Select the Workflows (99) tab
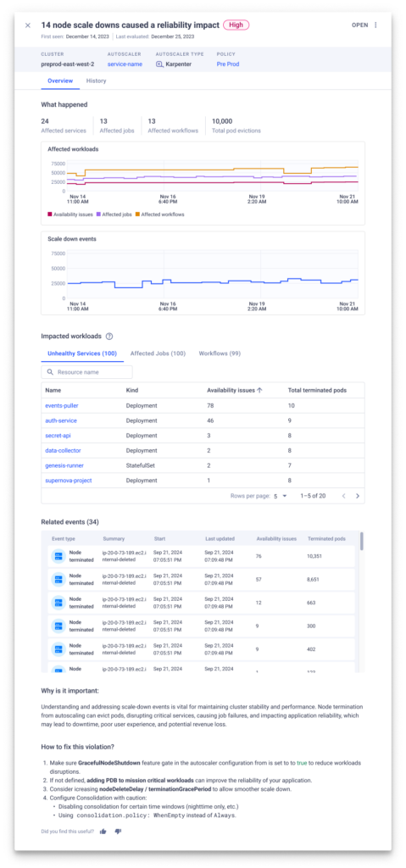Screen dimensions: 406x868 (x=220, y=353)
